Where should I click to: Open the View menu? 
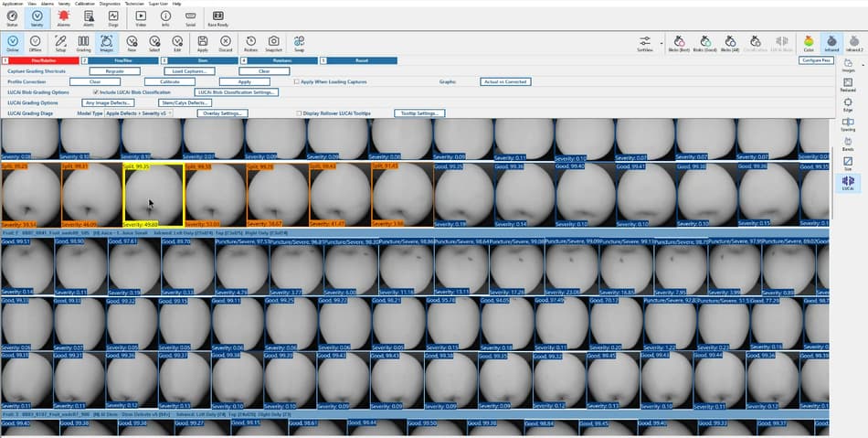tap(32, 4)
